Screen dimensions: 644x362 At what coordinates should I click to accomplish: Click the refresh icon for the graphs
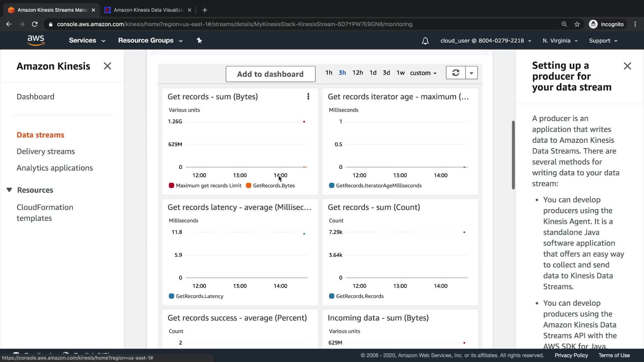click(455, 73)
